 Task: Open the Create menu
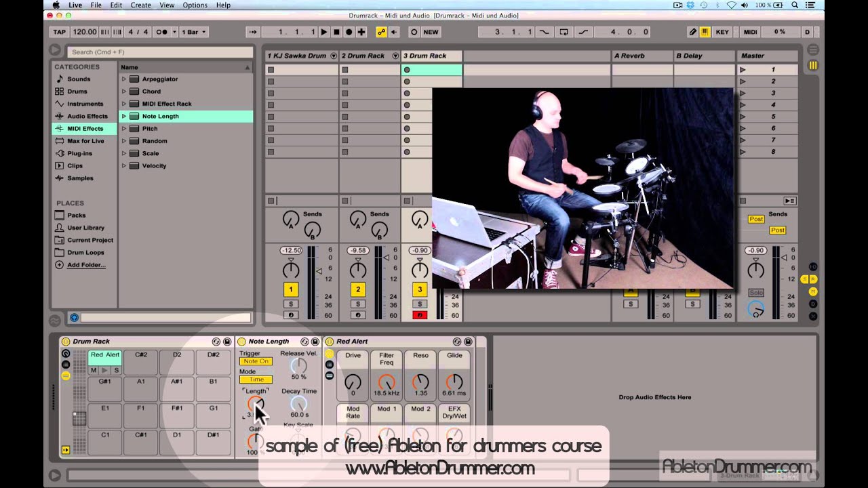[141, 5]
